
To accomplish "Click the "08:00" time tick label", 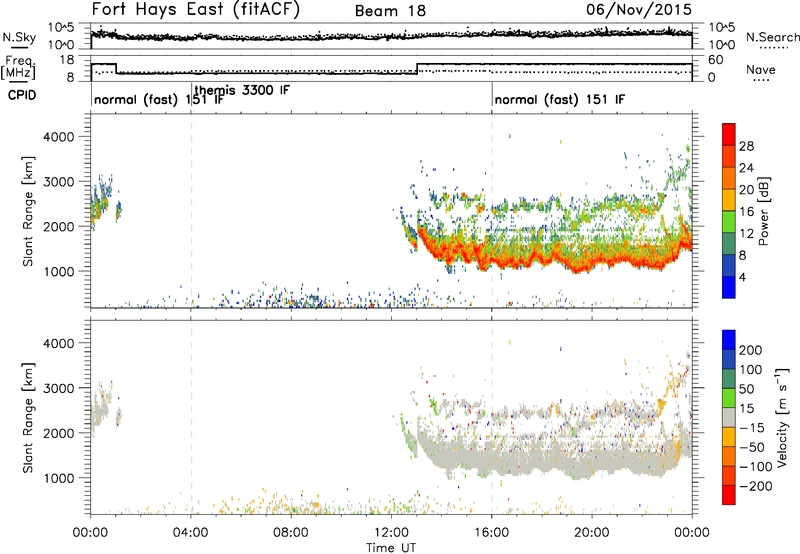I will 291,533.
